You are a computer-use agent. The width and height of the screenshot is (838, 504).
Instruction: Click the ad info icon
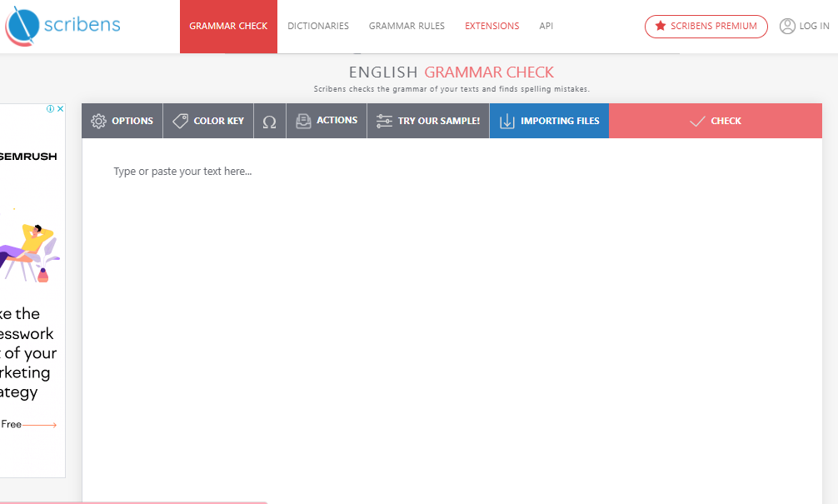50,108
